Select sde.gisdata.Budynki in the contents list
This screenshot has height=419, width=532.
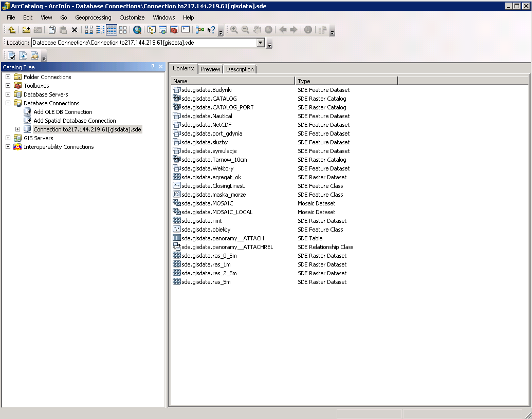click(207, 90)
